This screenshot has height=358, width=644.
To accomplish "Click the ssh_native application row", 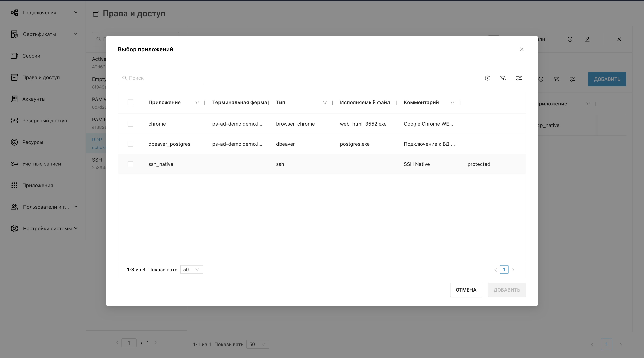I will [161, 164].
